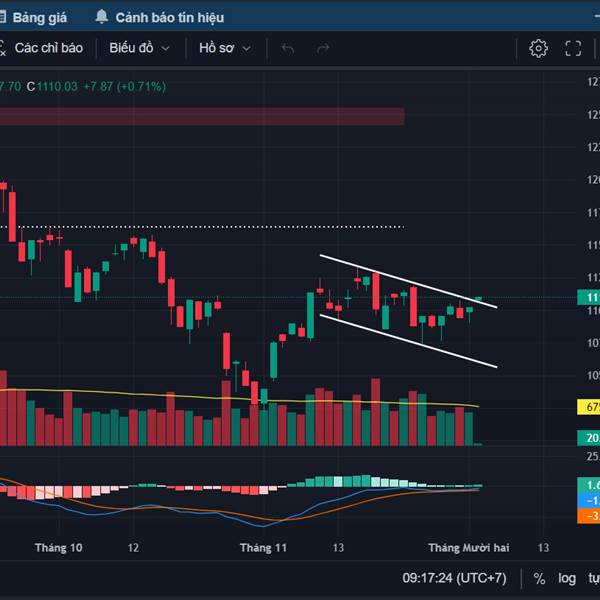Expand the Biểu đồ dropdown
Screen dimensions: 600x600
point(139,48)
